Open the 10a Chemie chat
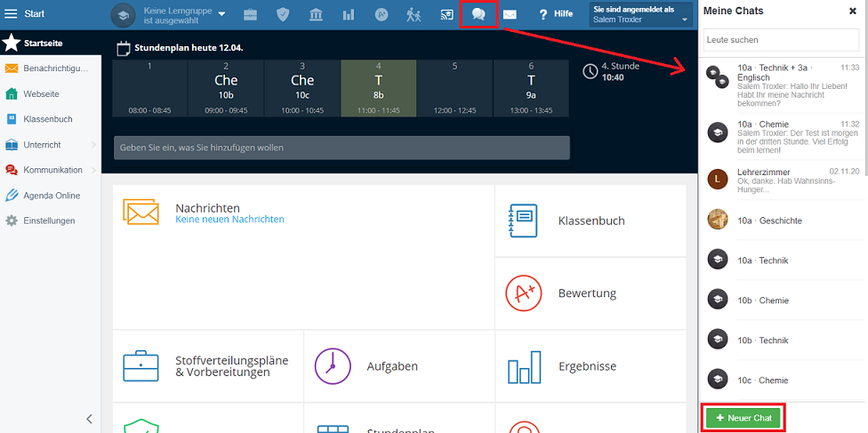The image size is (868, 433). (783, 139)
